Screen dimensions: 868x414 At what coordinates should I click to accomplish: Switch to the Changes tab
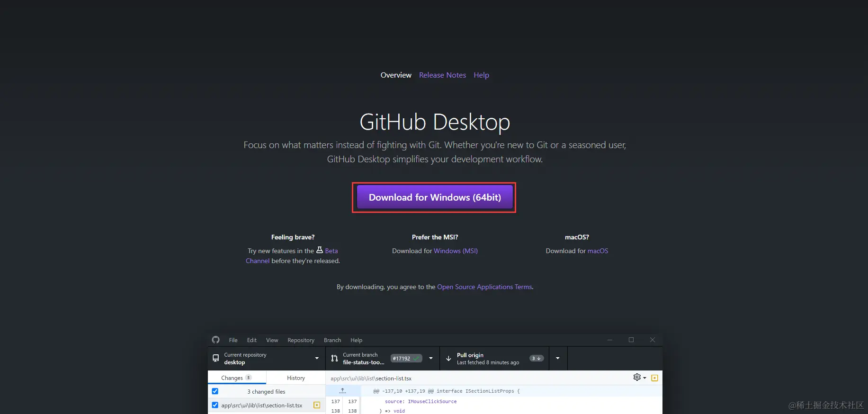tap(237, 378)
